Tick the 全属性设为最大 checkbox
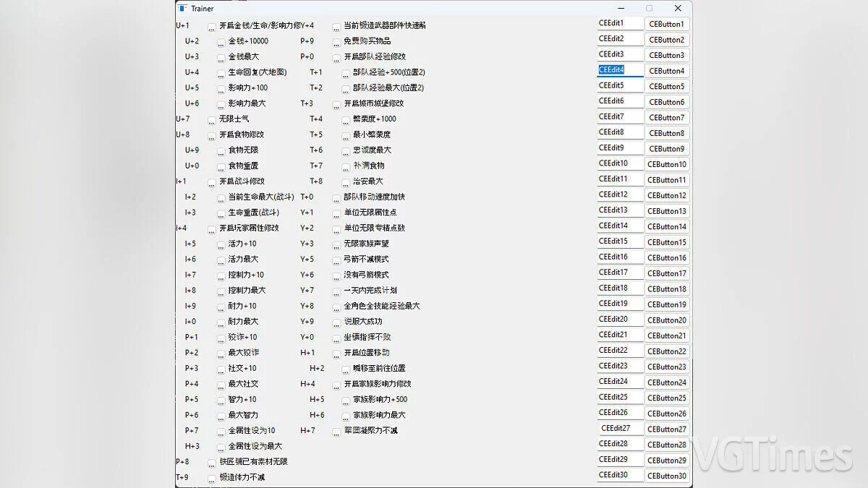Screen dimensions: 868x488 pyautogui.click(x=221, y=448)
